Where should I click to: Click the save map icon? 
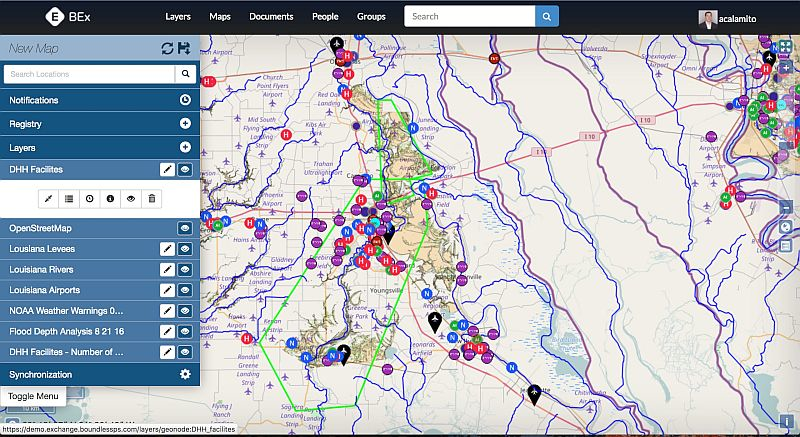pos(185,48)
